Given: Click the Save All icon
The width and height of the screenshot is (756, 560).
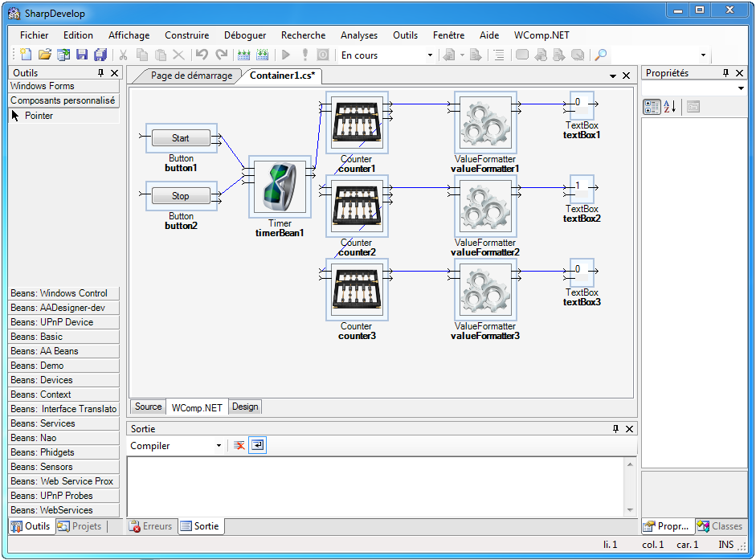Looking at the screenshot, I should pos(100,55).
